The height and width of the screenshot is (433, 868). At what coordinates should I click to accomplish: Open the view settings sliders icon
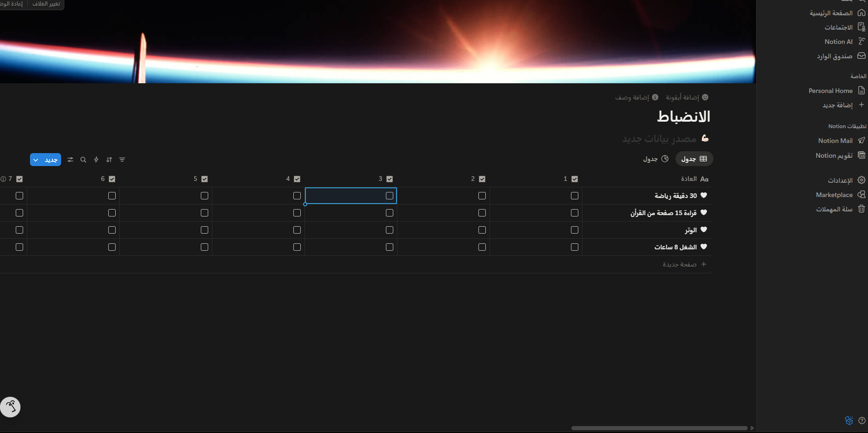[x=70, y=160]
